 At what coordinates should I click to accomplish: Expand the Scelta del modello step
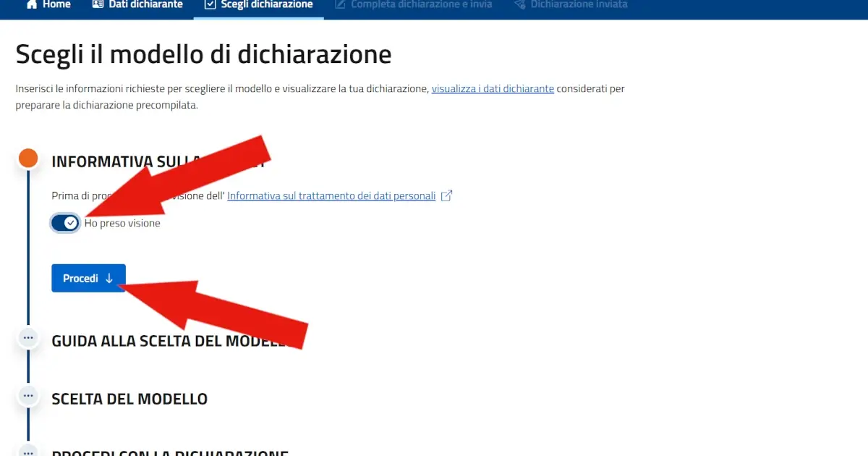tap(28, 396)
